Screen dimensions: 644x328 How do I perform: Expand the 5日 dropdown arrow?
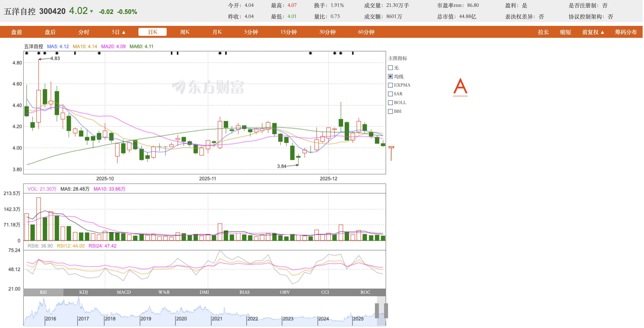[124, 32]
